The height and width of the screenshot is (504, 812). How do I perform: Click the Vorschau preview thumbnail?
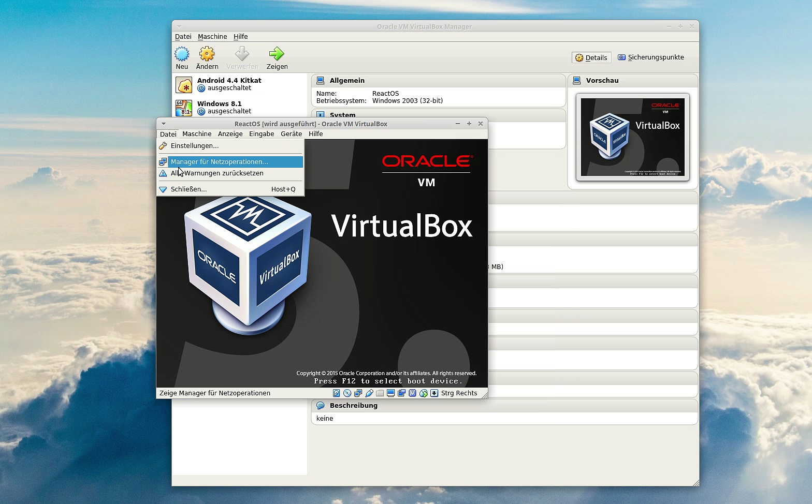pos(632,137)
